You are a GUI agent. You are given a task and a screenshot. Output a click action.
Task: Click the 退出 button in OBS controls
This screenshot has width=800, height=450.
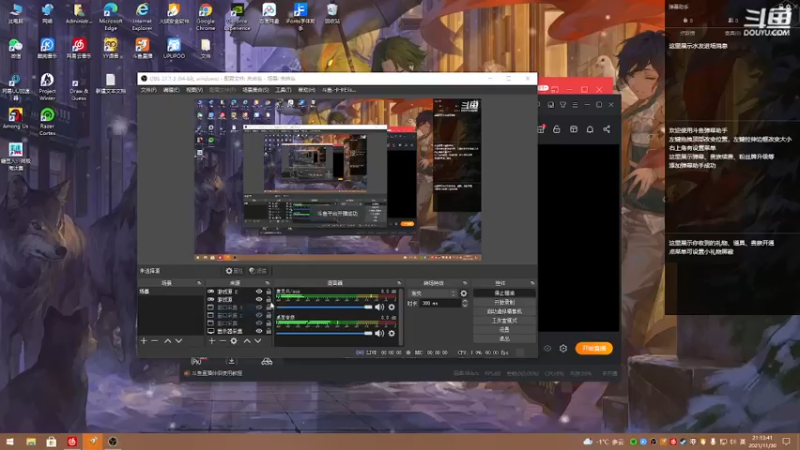(x=505, y=339)
